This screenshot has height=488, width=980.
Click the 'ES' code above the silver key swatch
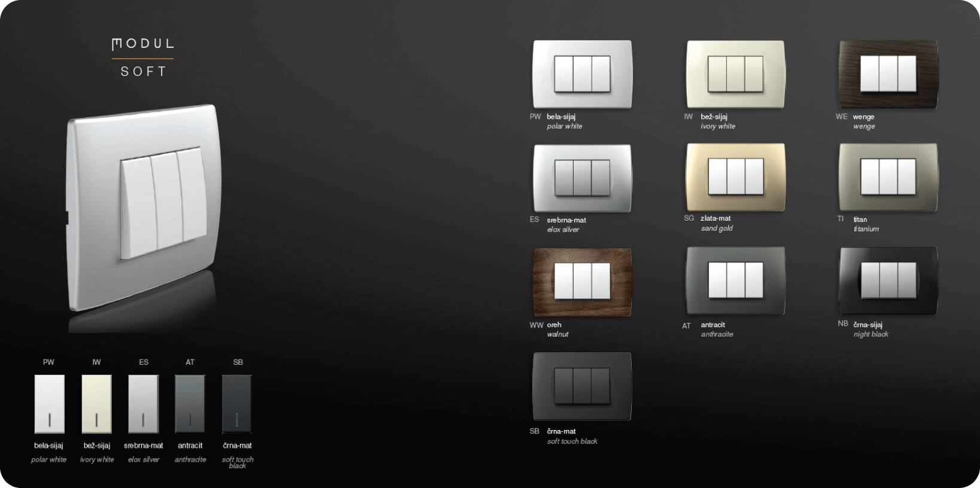144,362
